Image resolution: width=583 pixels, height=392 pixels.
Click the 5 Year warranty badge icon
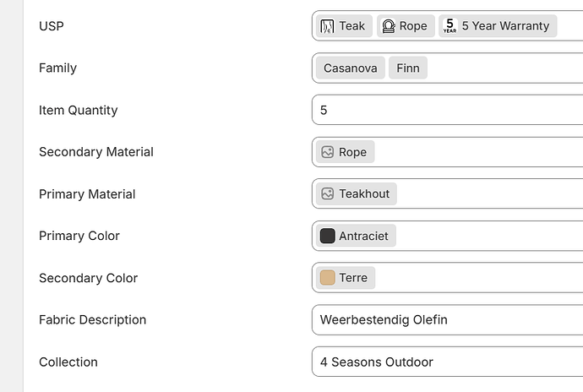[450, 26]
